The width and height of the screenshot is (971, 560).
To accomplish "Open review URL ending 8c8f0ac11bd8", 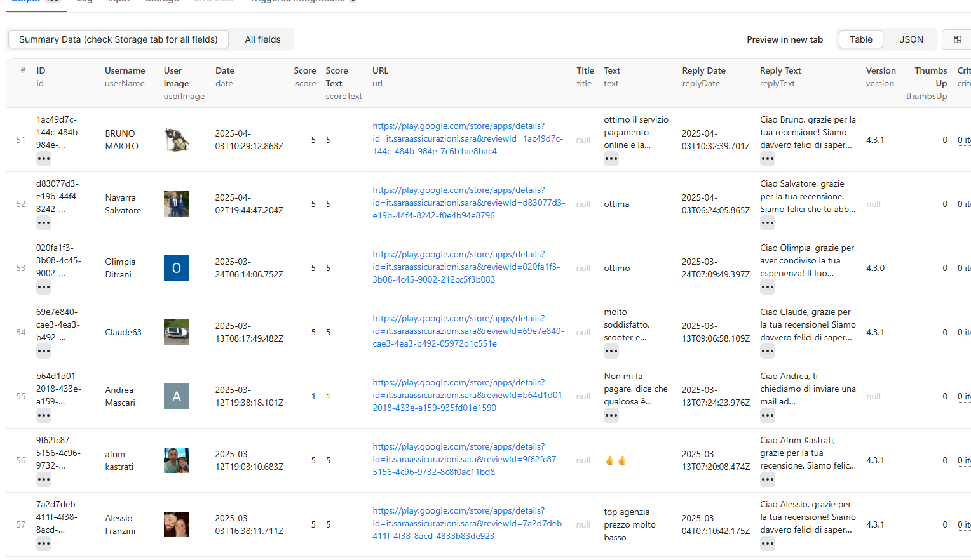I will tap(466, 460).
